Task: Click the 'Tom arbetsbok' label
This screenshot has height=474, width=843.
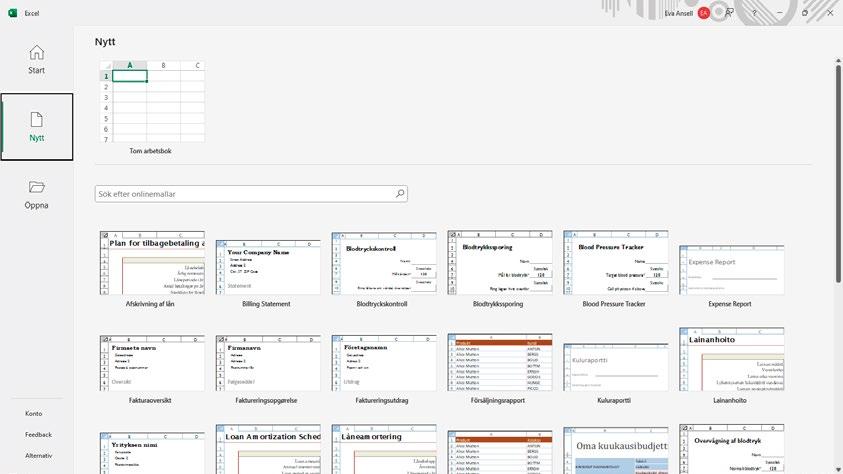Action: point(151,151)
